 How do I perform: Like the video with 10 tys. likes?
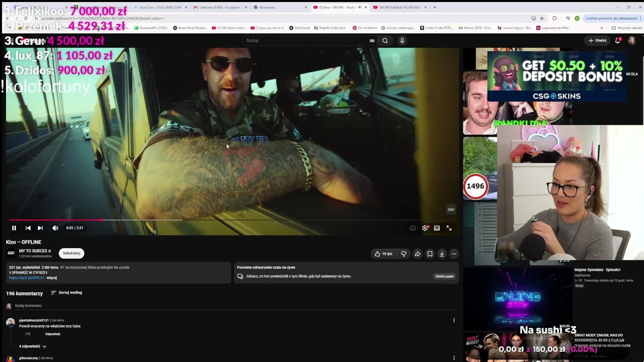coord(383,254)
